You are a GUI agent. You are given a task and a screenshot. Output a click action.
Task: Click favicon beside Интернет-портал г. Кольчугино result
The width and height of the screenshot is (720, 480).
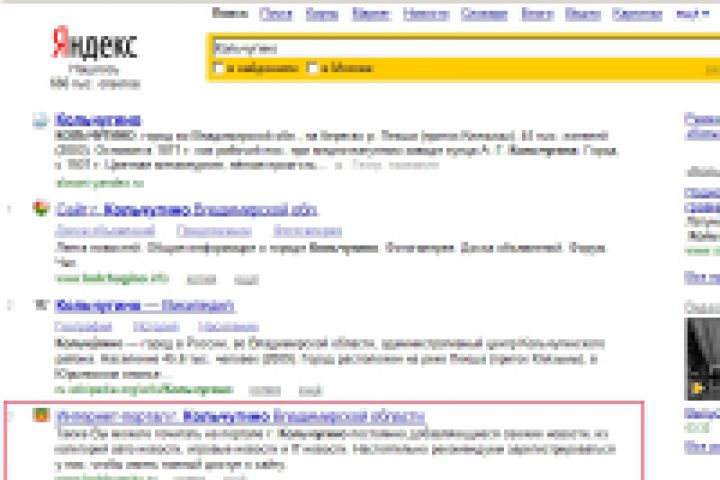coord(41,415)
